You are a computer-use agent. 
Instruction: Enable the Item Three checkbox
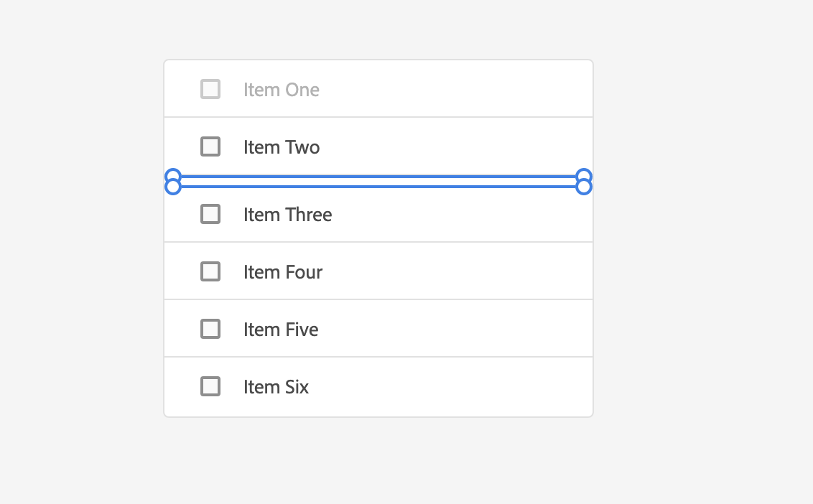coord(210,214)
